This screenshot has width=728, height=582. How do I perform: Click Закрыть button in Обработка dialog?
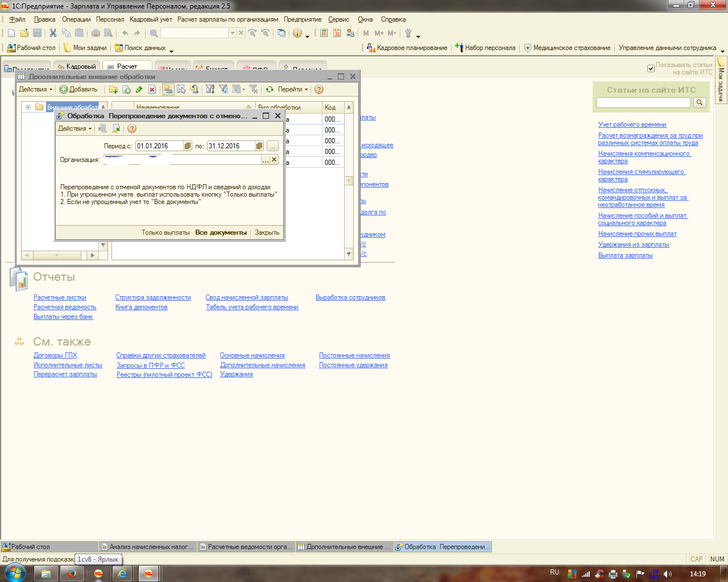pyautogui.click(x=267, y=232)
